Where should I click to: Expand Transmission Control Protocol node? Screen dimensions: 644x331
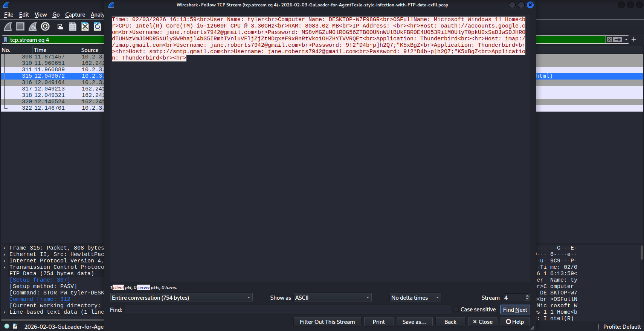(x=5, y=267)
